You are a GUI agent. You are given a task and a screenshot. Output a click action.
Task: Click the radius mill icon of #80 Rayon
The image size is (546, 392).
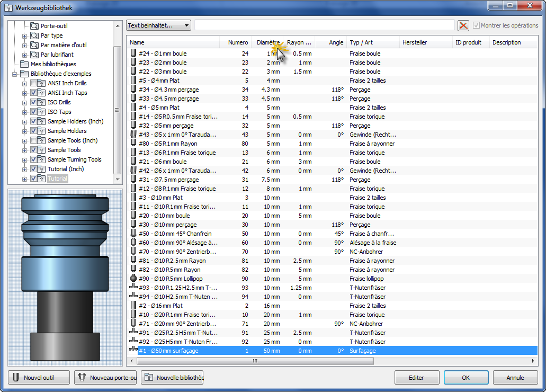(x=133, y=143)
